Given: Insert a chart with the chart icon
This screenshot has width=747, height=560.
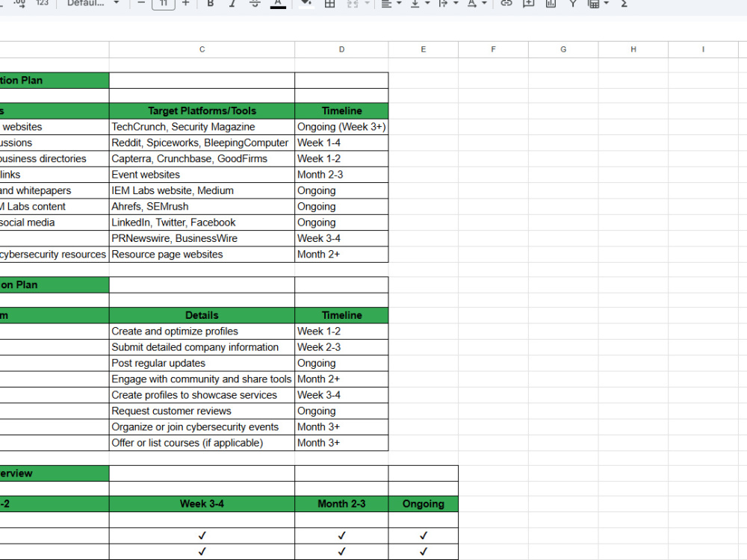Looking at the screenshot, I should [x=551, y=3].
